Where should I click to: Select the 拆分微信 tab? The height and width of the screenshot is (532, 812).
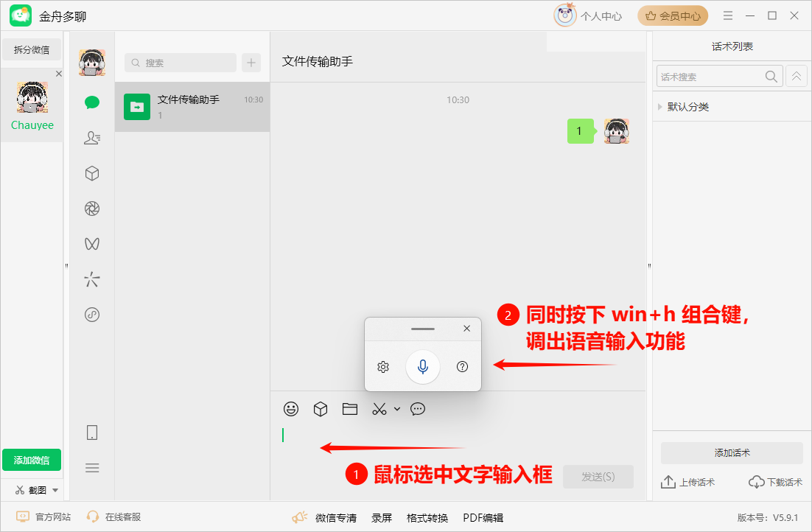coord(32,49)
